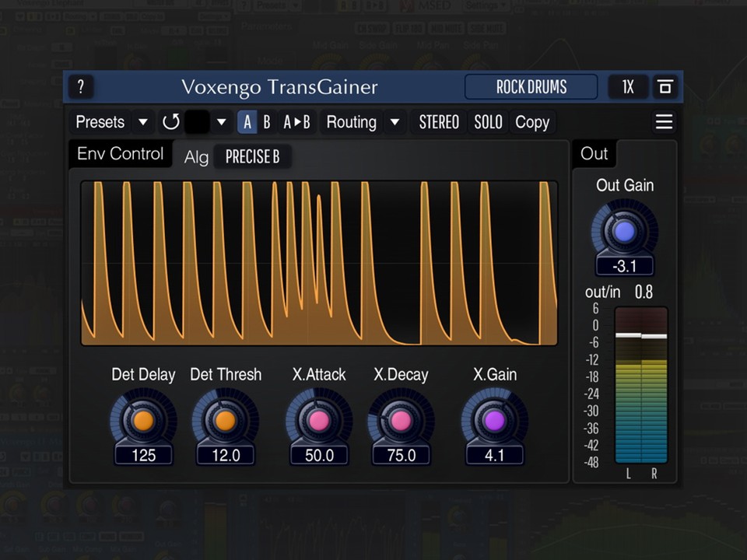Click the out/in readout value 0.8

tap(644, 292)
